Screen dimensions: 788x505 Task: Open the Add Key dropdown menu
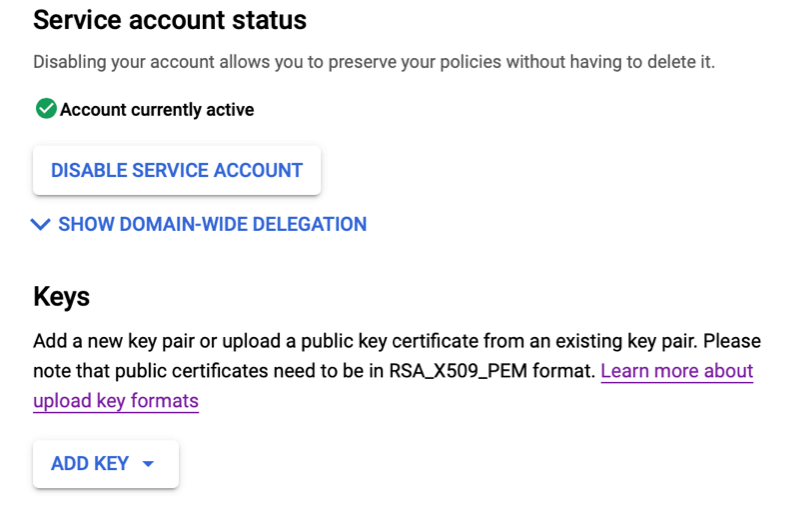click(x=105, y=464)
